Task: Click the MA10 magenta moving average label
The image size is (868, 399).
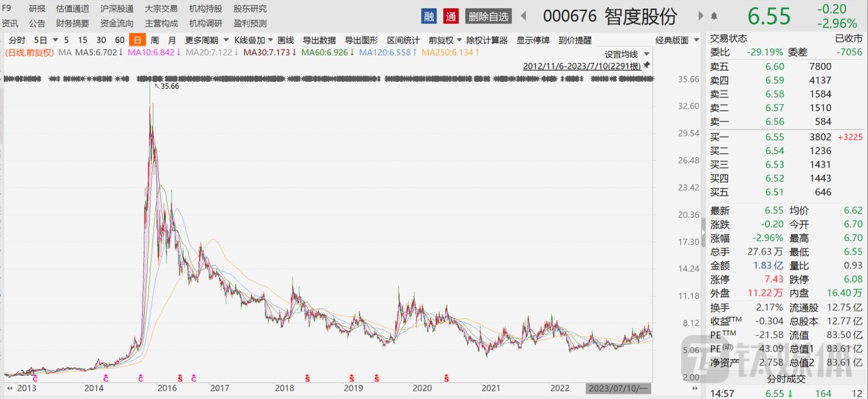Action: (x=153, y=53)
